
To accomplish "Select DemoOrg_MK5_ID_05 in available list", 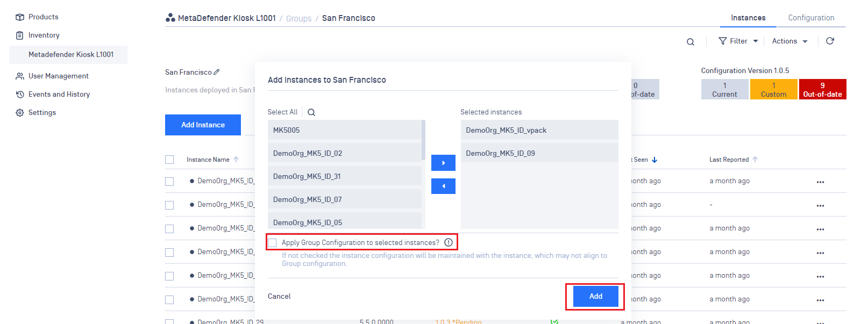I will (x=345, y=221).
